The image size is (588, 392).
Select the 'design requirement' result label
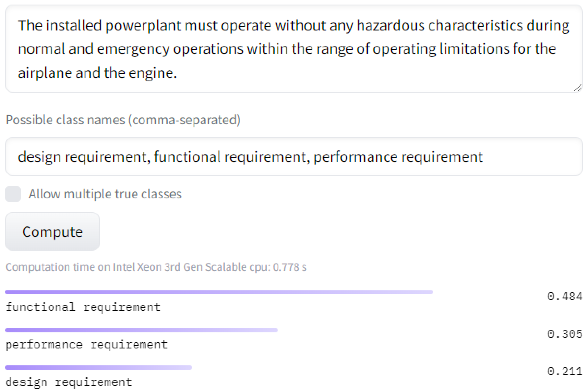click(x=69, y=382)
